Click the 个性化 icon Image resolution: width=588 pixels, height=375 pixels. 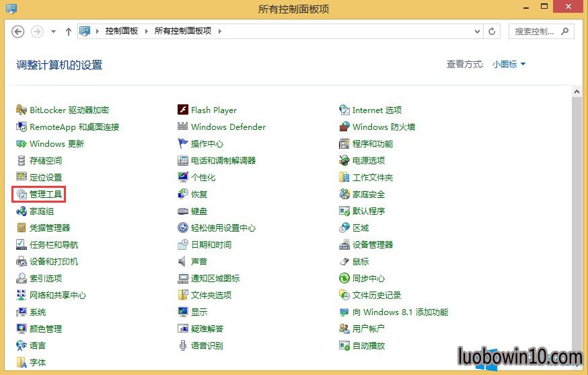(x=182, y=177)
